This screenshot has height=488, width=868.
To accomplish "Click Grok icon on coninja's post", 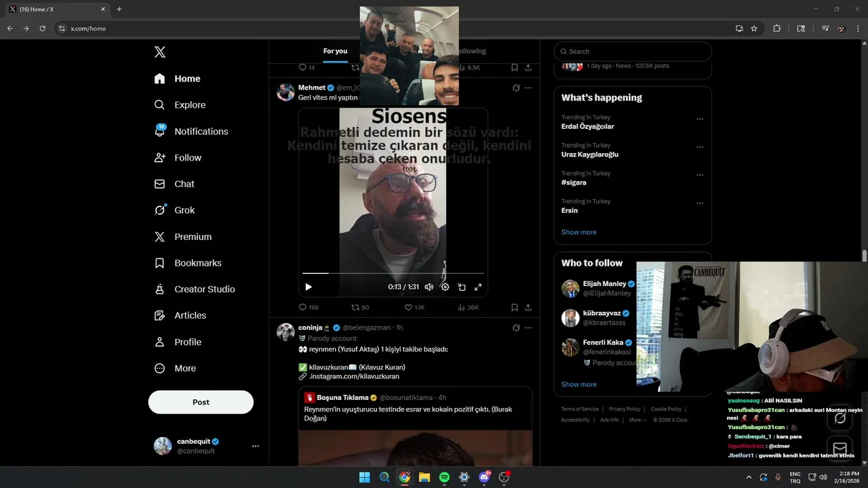I will pos(516,328).
